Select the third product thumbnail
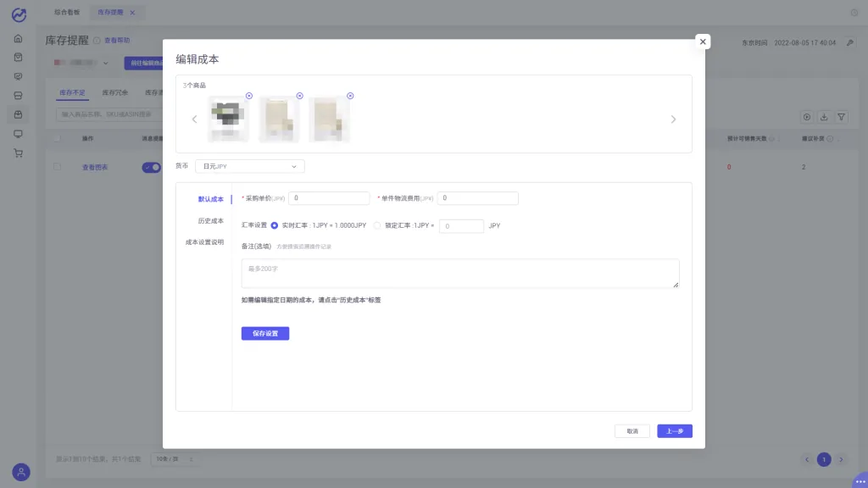This screenshot has height=488, width=868. tap(330, 119)
